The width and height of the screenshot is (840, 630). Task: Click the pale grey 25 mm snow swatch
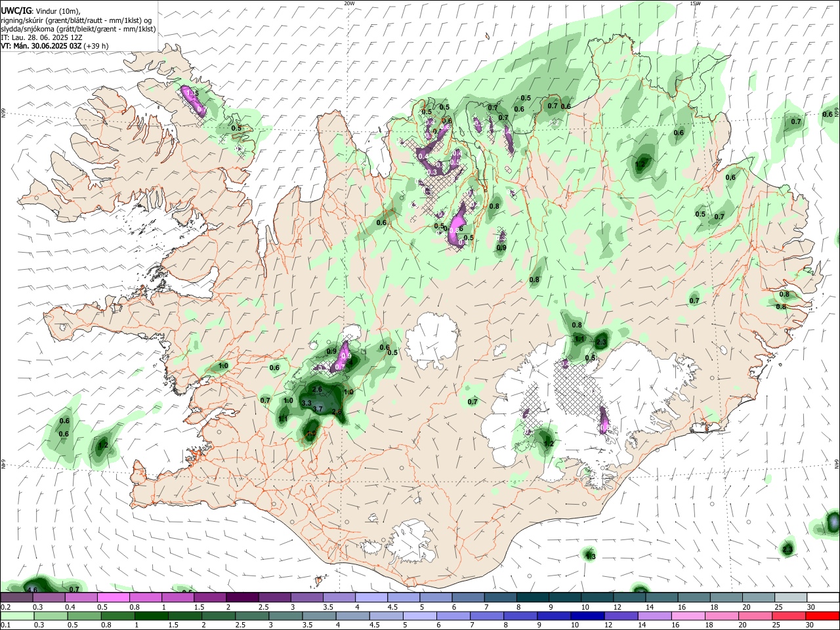click(x=791, y=598)
